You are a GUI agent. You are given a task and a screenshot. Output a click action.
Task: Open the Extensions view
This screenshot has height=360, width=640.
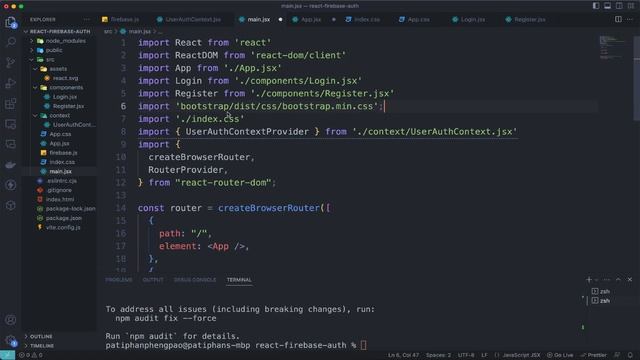point(11,103)
